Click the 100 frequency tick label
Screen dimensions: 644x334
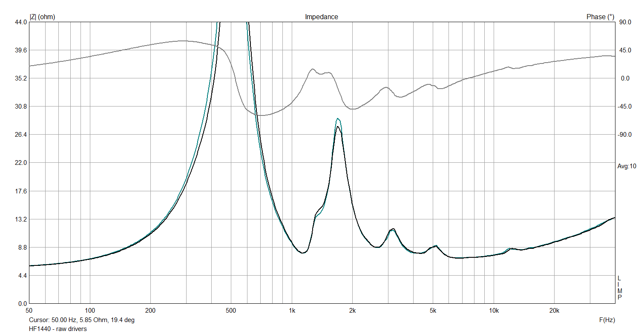(x=90, y=310)
